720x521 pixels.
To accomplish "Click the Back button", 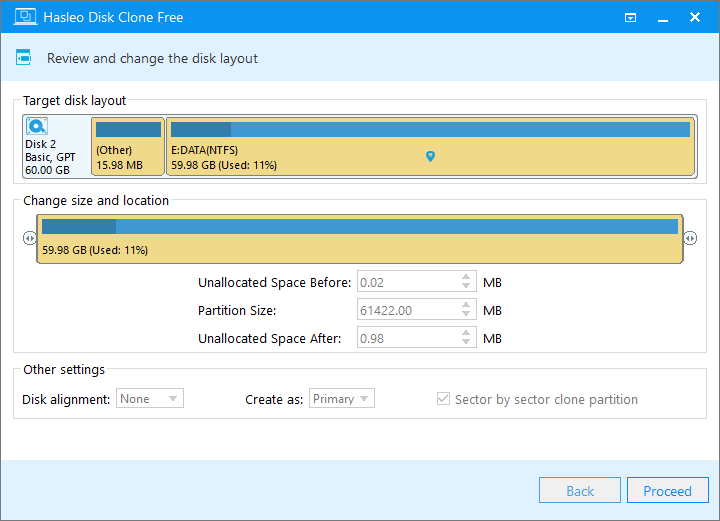I will pos(580,490).
